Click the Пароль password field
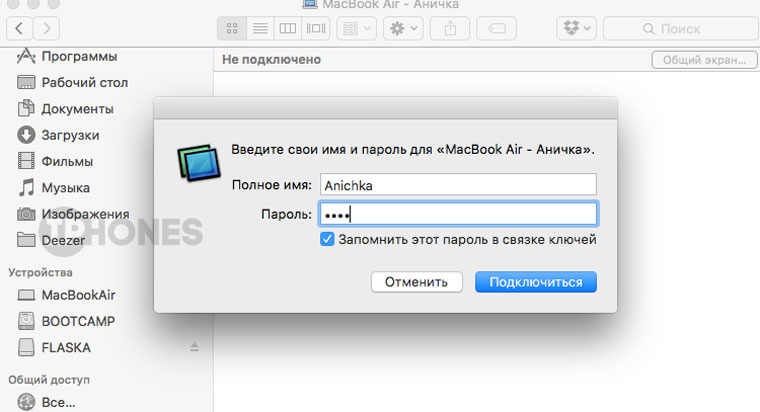The width and height of the screenshot is (760, 412). pyautogui.click(x=458, y=214)
